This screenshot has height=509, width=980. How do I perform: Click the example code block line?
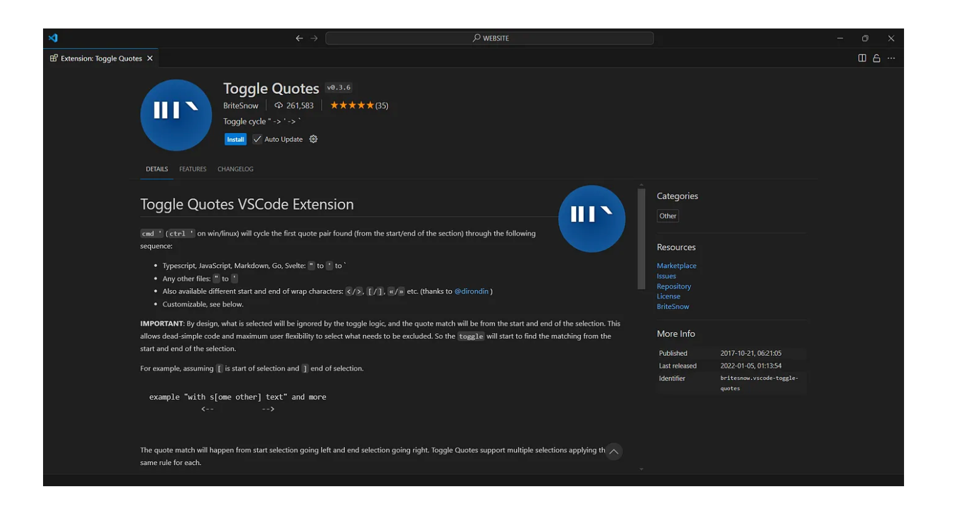coord(238,397)
